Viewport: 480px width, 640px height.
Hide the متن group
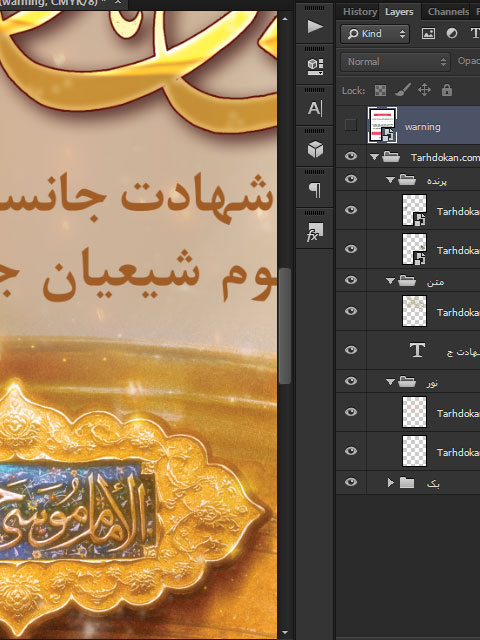[351, 280]
